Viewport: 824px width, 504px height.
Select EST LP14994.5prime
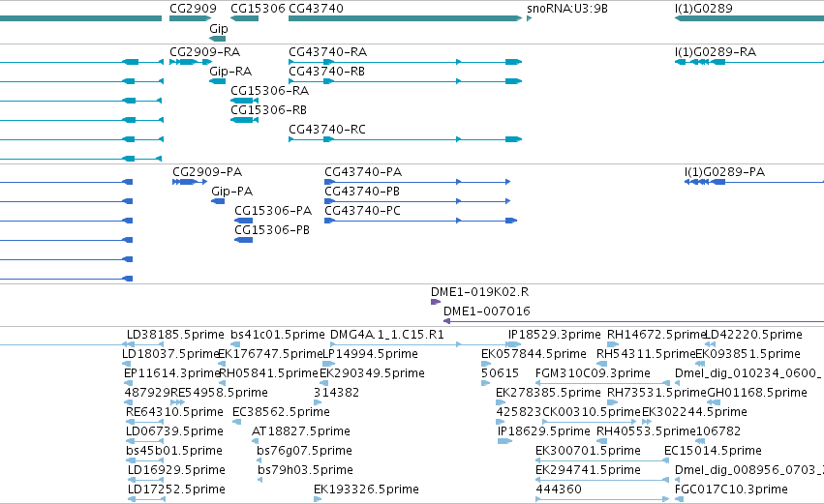click(370, 354)
